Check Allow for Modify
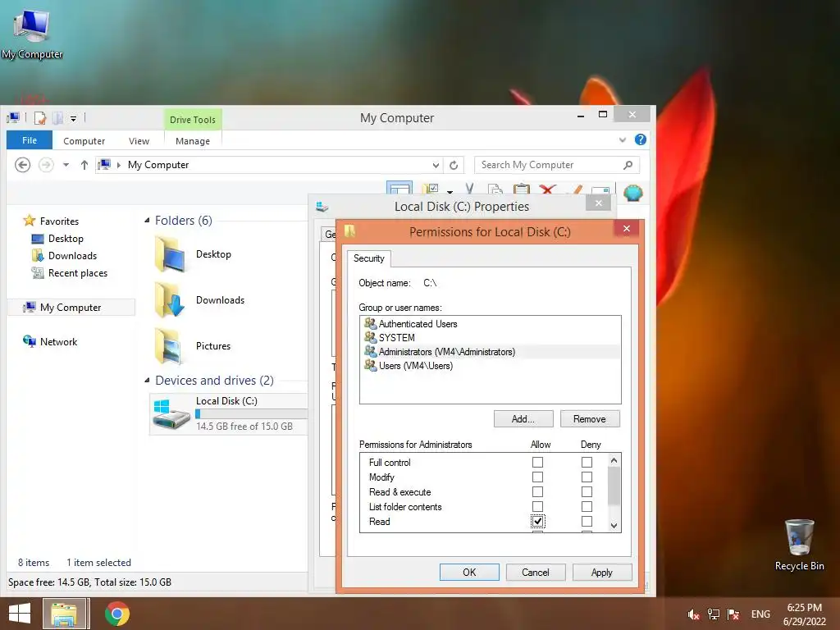Image resolution: width=840 pixels, height=630 pixels. coord(537,477)
